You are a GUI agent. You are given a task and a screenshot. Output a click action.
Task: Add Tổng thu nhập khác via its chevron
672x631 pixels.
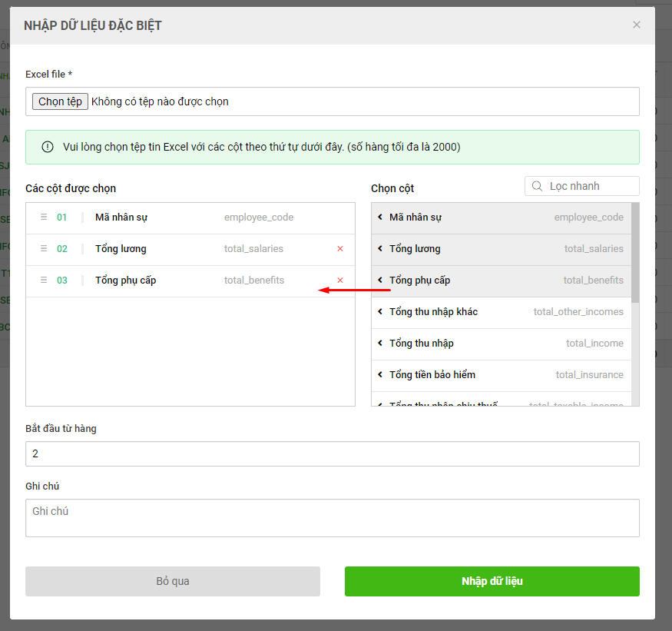pyautogui.click(x=379, y=311)
